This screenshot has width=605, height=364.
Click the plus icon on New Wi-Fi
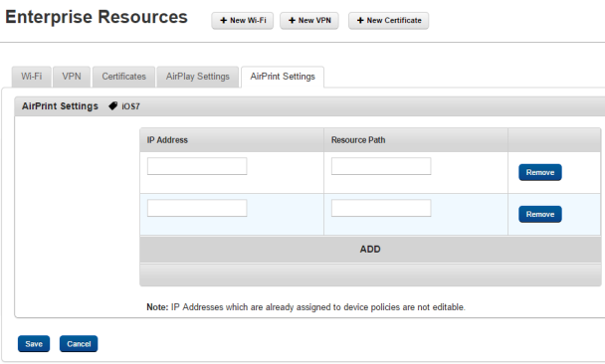[224, 21]
